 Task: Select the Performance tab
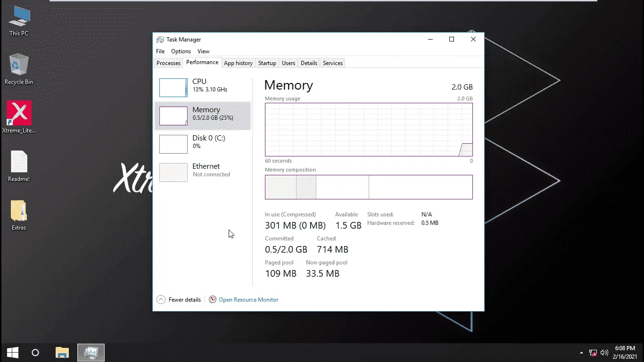click(x=202, y=62)
